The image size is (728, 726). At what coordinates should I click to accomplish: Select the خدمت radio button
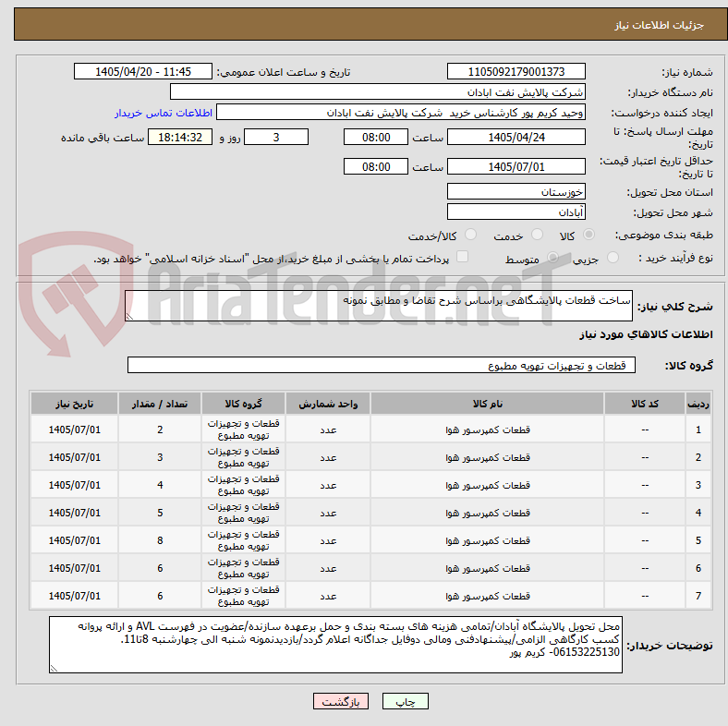click(x=537, y=235)
